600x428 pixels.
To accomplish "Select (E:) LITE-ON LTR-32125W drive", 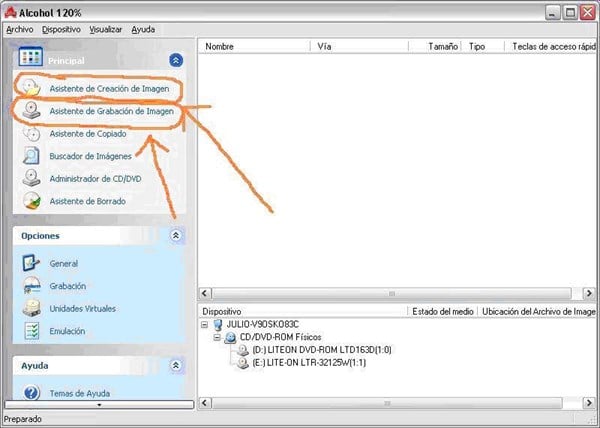I will pyautogui.click(x=309, y=362).
